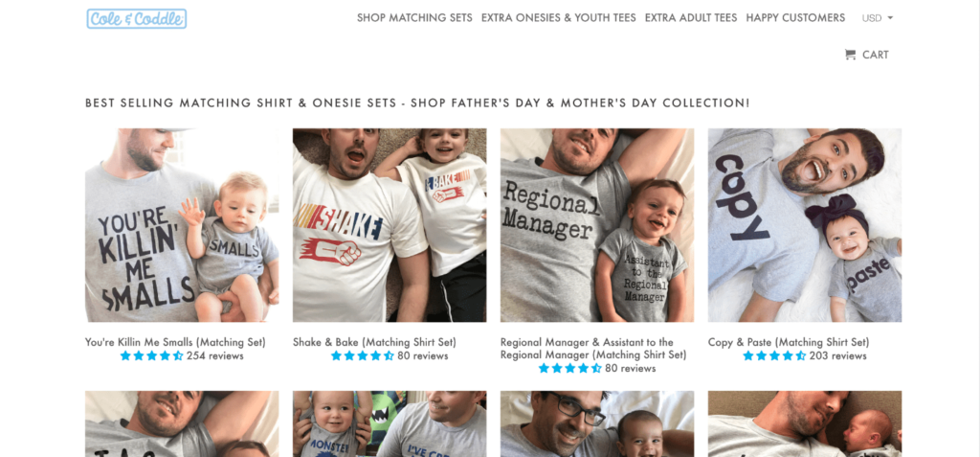Open the shopping cart icon
This screenshot has height=457, width=980.
pyautogui.click(x=850, y=55)
